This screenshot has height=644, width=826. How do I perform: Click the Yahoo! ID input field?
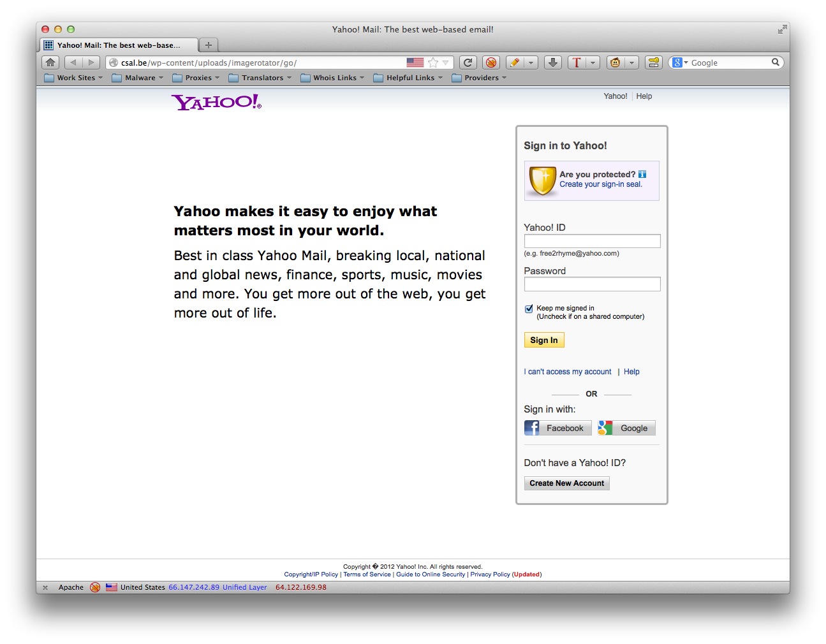coord(592,241)
